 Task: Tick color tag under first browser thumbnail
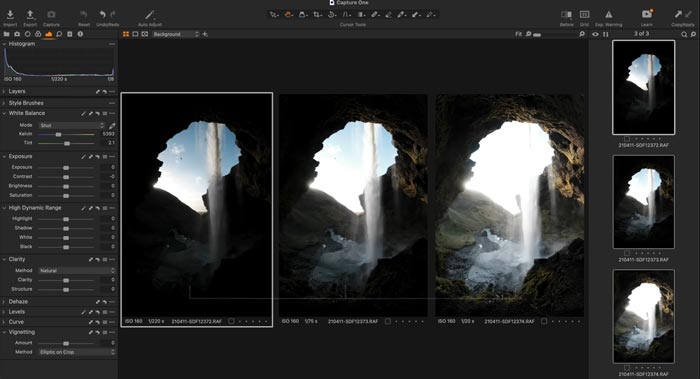point(627,139)
